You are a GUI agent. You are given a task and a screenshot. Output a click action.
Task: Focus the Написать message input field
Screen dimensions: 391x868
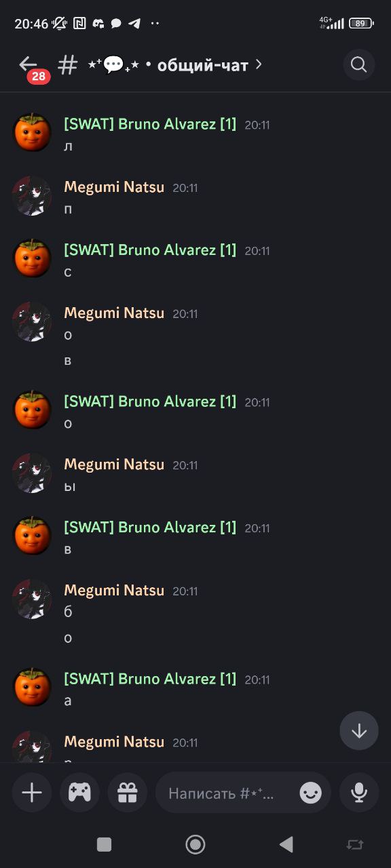(227, 792)
